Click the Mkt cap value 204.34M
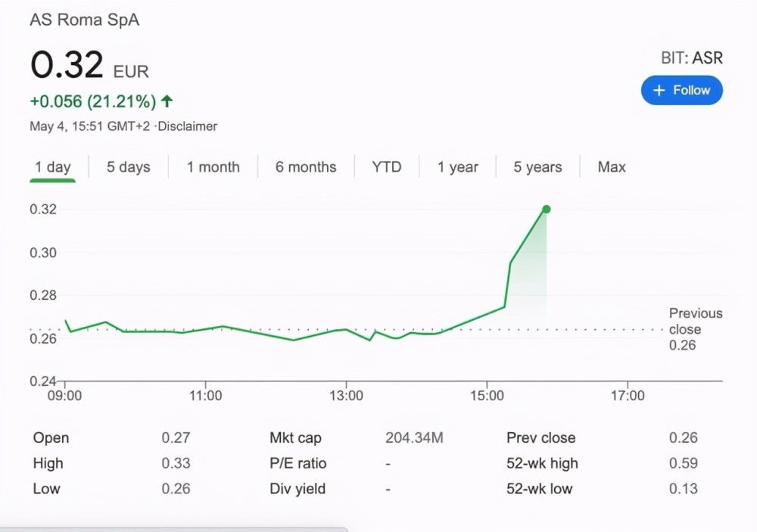 tap(414, 438)
